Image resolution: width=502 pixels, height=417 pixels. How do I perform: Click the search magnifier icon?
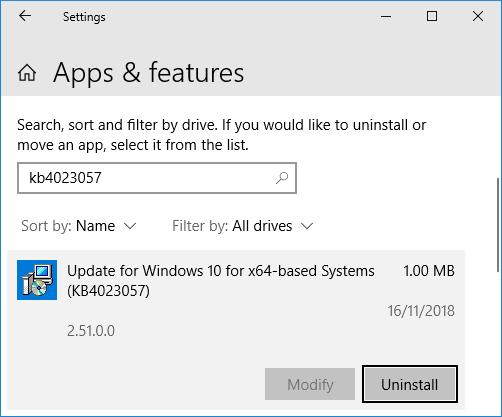click(282, 178)
